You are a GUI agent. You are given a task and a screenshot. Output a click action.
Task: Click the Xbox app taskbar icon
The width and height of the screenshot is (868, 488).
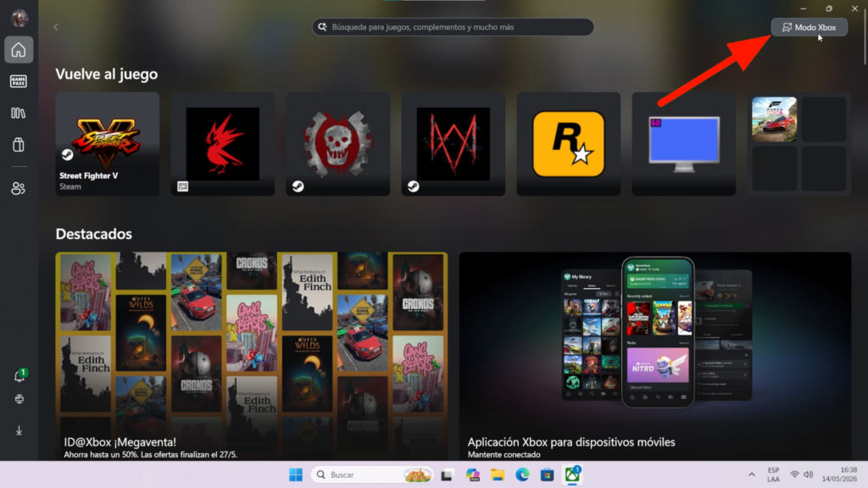click(572, 474)
